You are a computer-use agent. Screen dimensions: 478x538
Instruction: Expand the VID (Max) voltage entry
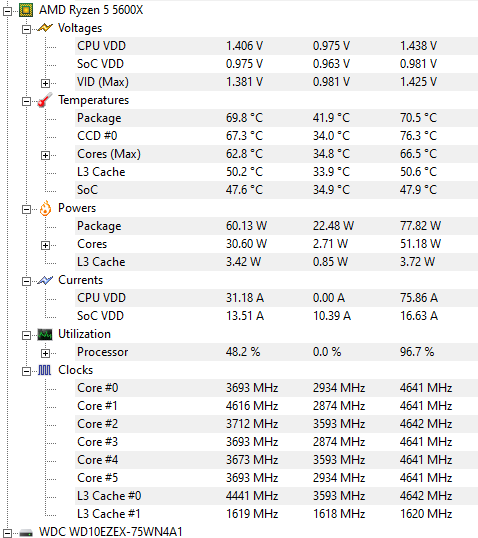point(45,83)
